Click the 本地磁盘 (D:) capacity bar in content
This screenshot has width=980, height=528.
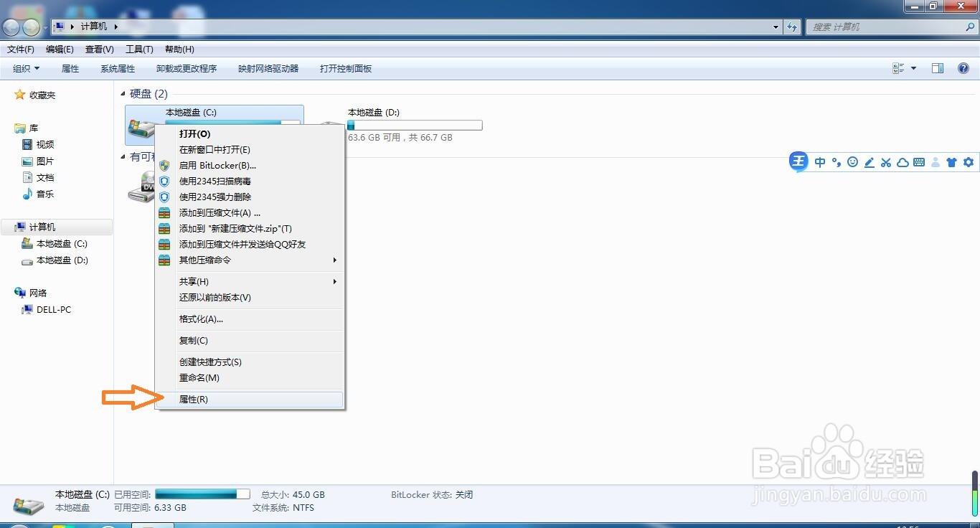pos(415,126)
